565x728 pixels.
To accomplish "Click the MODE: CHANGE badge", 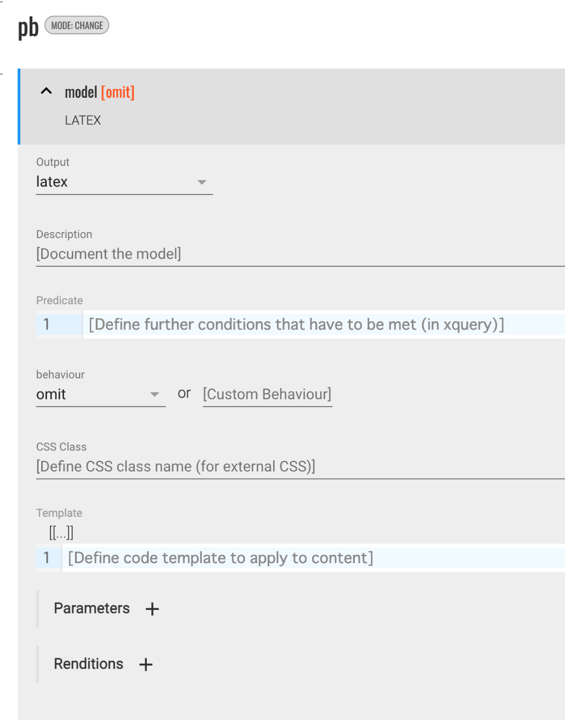I will [77, 25].
